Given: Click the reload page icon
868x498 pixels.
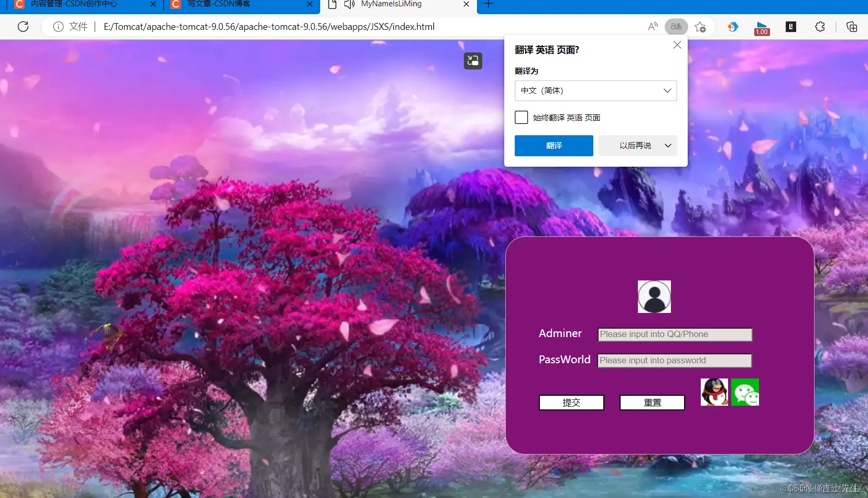Looking at the screenshot, I should coord(23,26).
